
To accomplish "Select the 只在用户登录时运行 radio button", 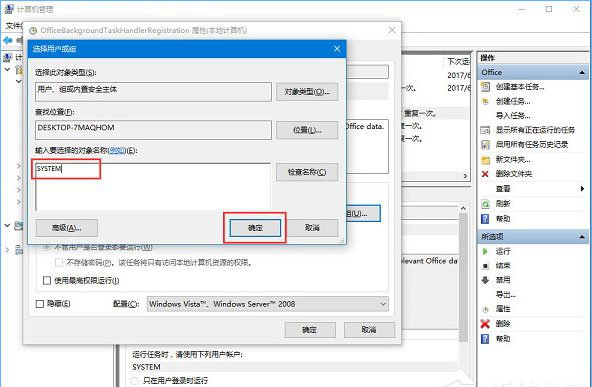I will (134, 381).
